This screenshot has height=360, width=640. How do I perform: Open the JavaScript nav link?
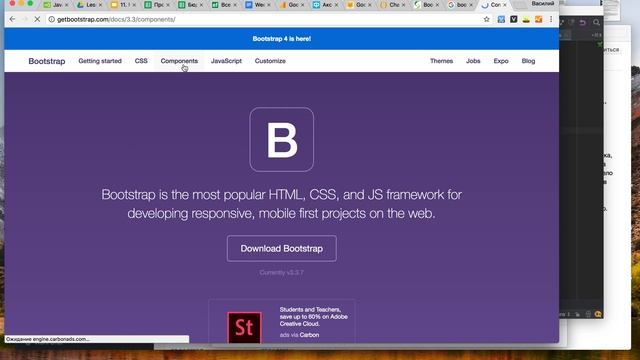(226, 61)
